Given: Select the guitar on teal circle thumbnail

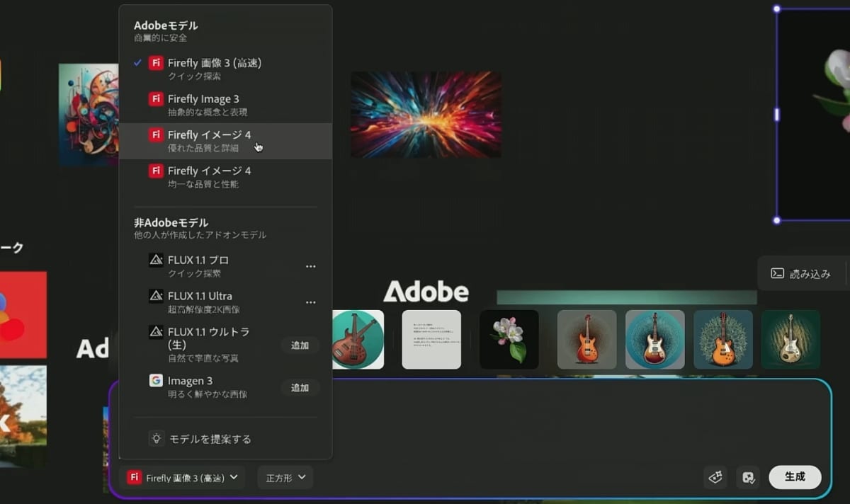Looking at the screenshot, I should (655, 340).
